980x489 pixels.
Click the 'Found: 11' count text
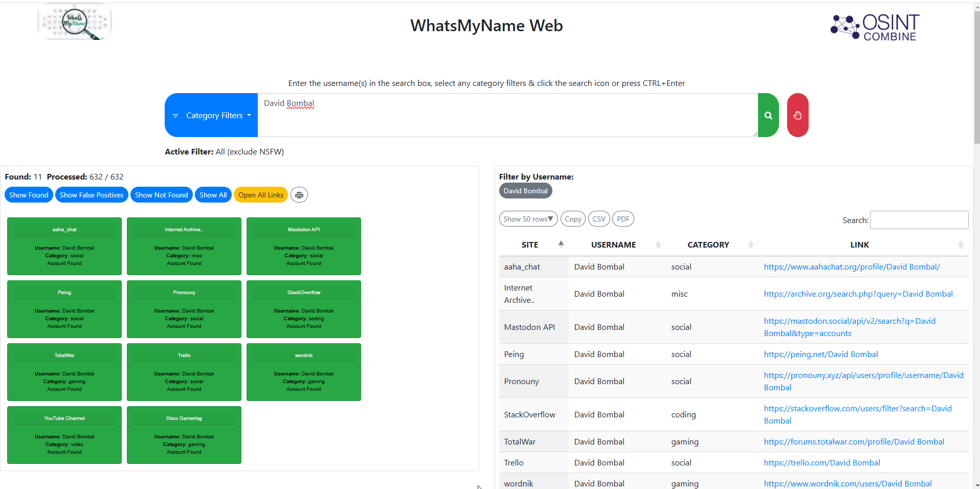(23, 176)
